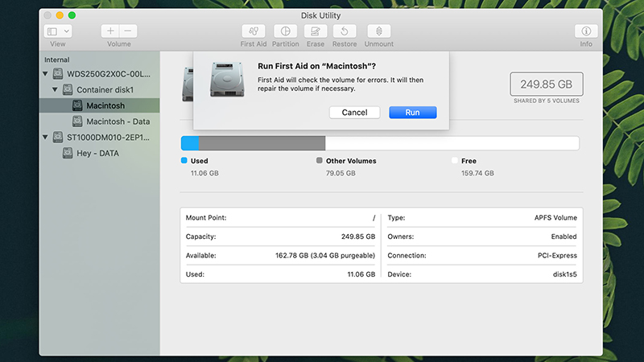Screen dimensions: 644x362
Task: Click the 11.06 GB used value under legend
Action: click(x=204, y=173)
